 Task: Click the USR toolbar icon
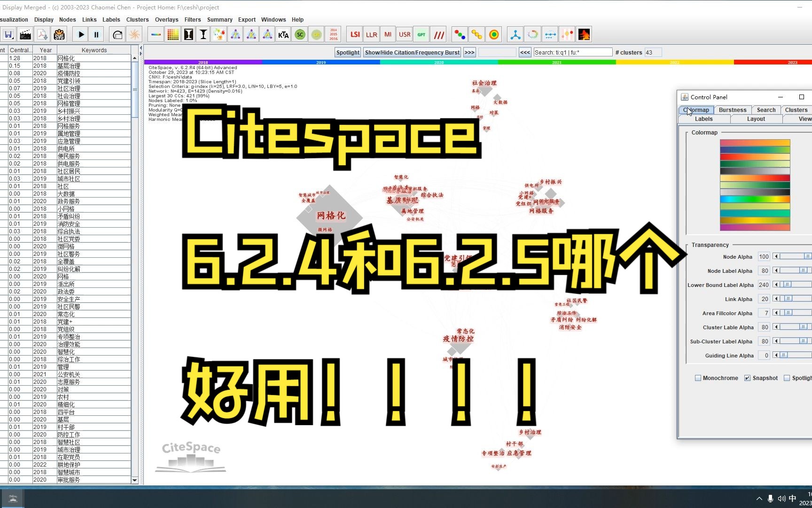click(405, 34)
